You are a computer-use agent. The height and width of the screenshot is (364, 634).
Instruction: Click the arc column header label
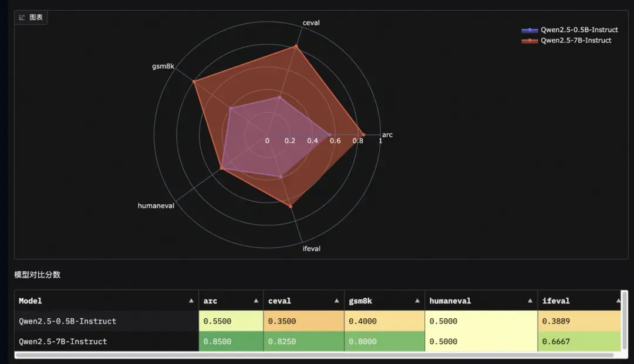(210, 301)
